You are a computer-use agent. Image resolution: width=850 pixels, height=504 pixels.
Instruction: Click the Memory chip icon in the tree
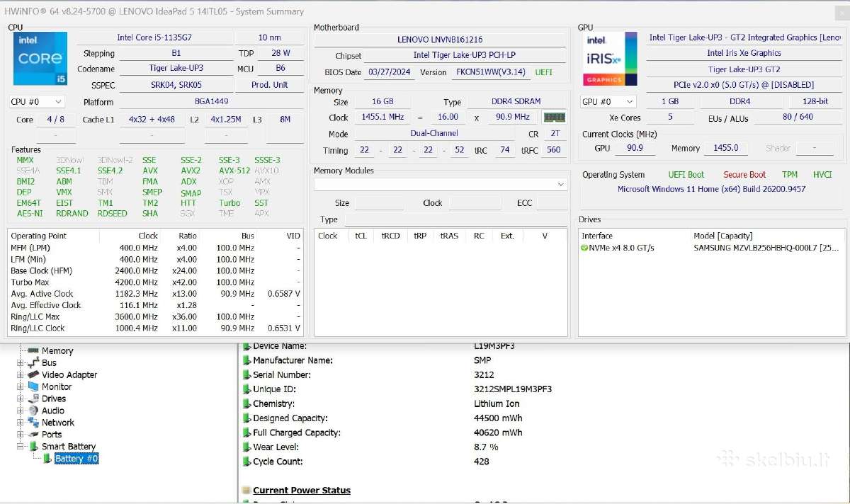tap(33, 350)
